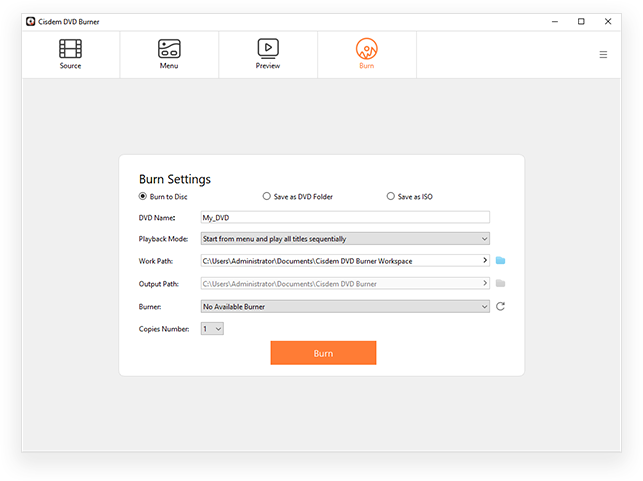
Task: Maximize the Cisdem DVD Burner window
Action: click(x=581, y=20)
